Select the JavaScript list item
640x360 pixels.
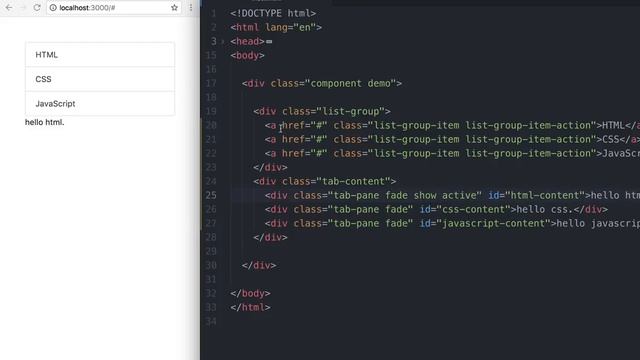(100, 104)
